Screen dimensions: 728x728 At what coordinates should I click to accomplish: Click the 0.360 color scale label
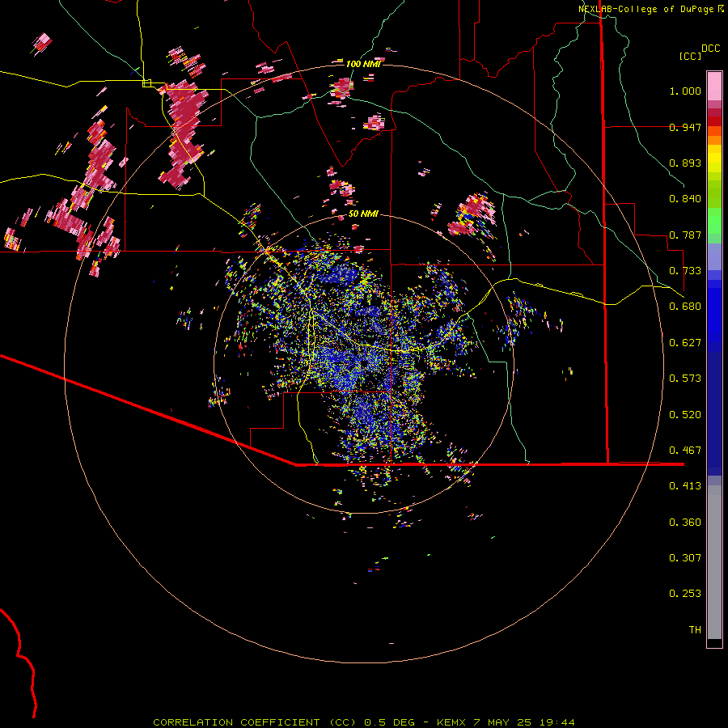[685, 523]
